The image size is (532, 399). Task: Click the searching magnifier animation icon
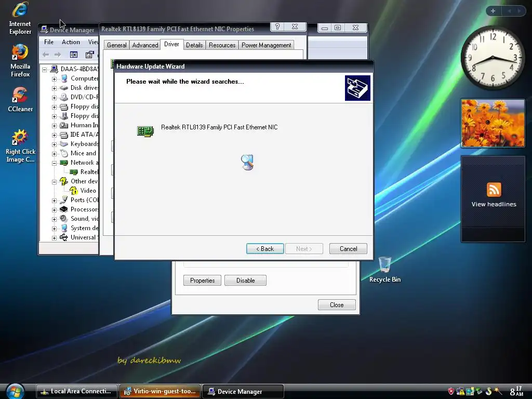(247, 162)
